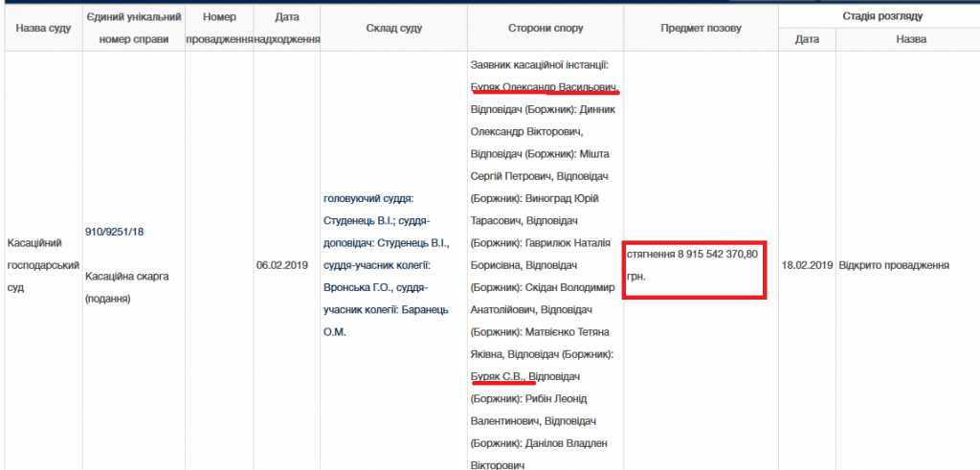Viewport: 980px width, 470px height.
Task: Click the underlined name Буряк Олександр Васильович
Action: 545,86
